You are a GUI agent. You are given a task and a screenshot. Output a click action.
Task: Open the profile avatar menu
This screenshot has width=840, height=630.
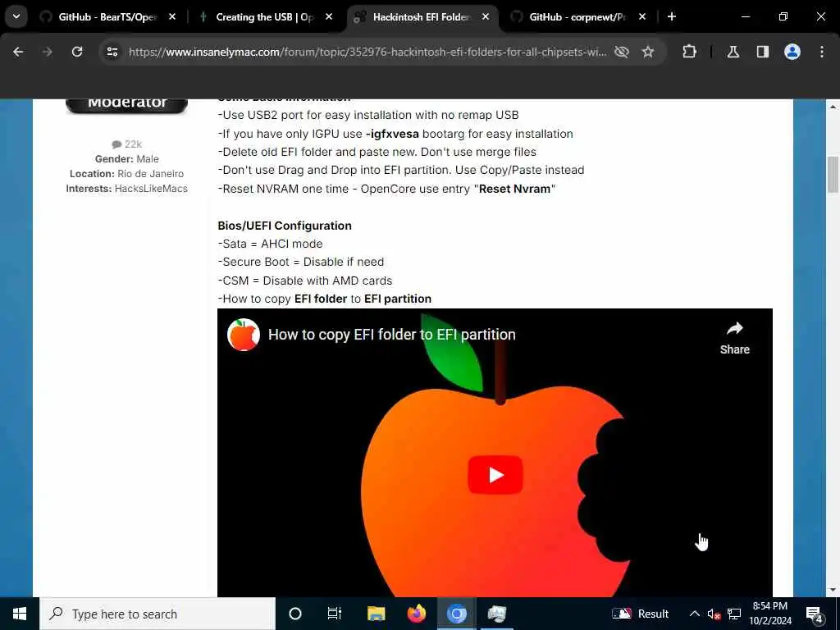tap(792, 52)
